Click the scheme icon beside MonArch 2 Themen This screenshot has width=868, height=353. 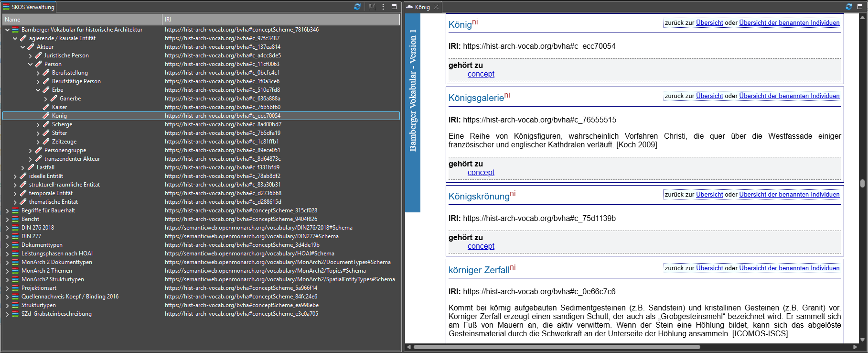coord(15,271)
